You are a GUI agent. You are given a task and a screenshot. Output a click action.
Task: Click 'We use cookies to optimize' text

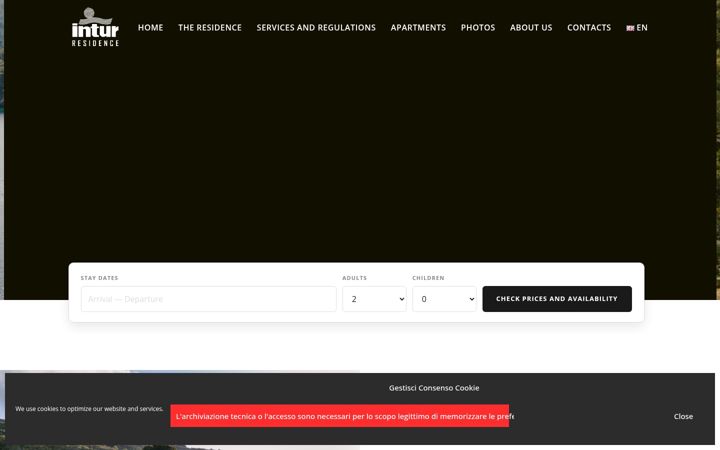click(x=89, y=409)
